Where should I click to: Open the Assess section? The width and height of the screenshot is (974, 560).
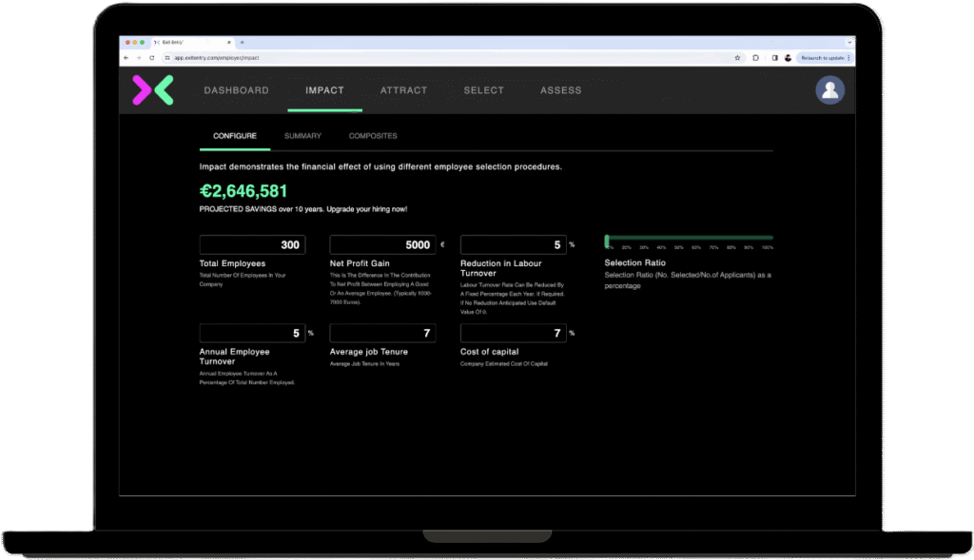point(560,90)
